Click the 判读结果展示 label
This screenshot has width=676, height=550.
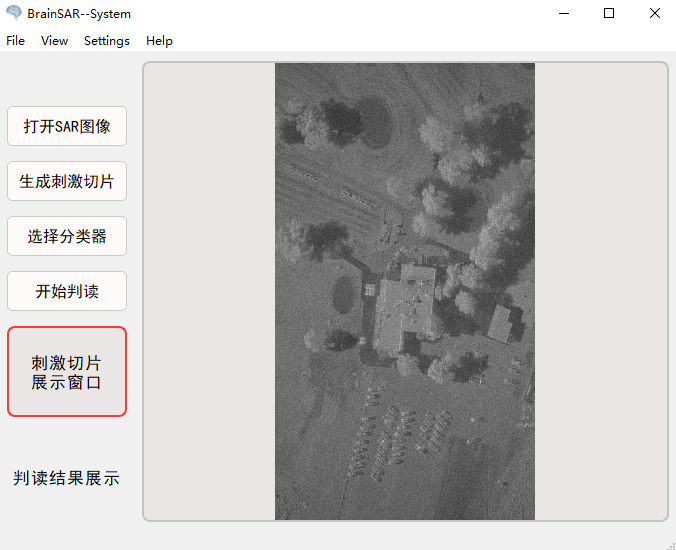click(66, 478)
